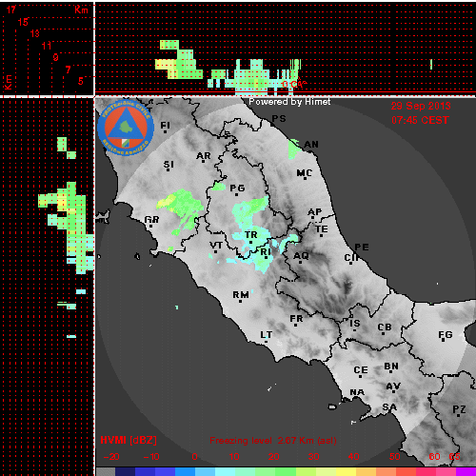Click the 50 dBZ scale value
Image resolution: width=476 pixels, height=476 pixels.
(395, 457)
